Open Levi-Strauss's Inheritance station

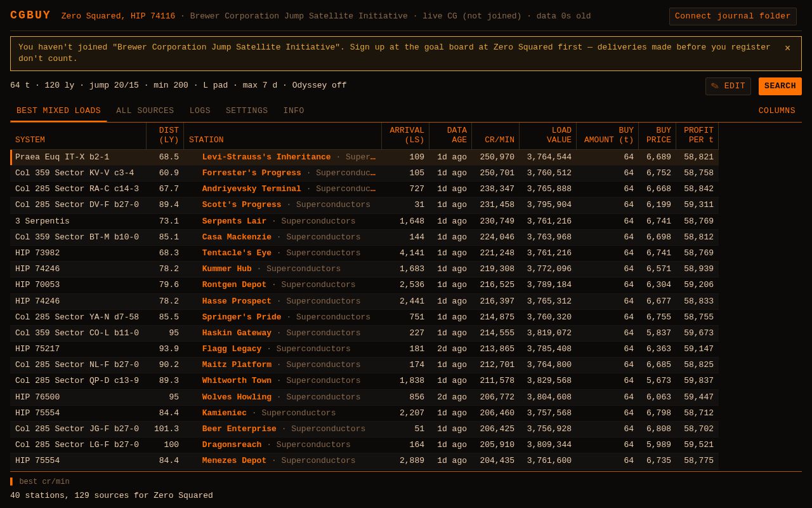pos(266,157)
